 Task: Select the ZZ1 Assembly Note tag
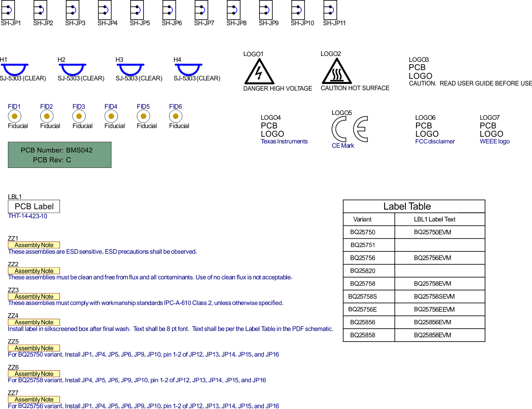tap(34, 245)
